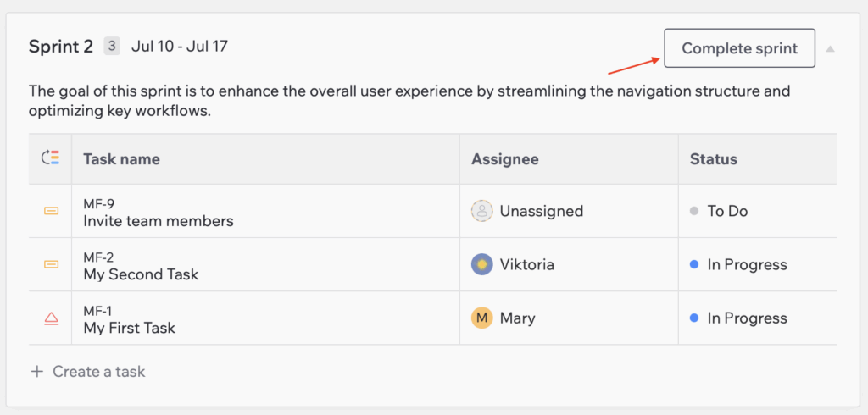Click the Sprint 2 title

click(x=61, y=46)
